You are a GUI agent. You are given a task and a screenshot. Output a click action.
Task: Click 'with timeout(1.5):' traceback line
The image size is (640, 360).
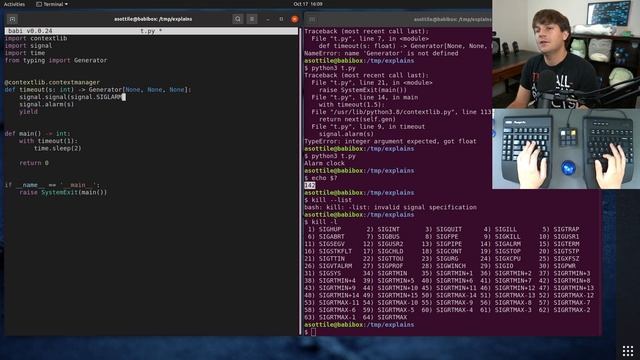[x=352, y=104]
